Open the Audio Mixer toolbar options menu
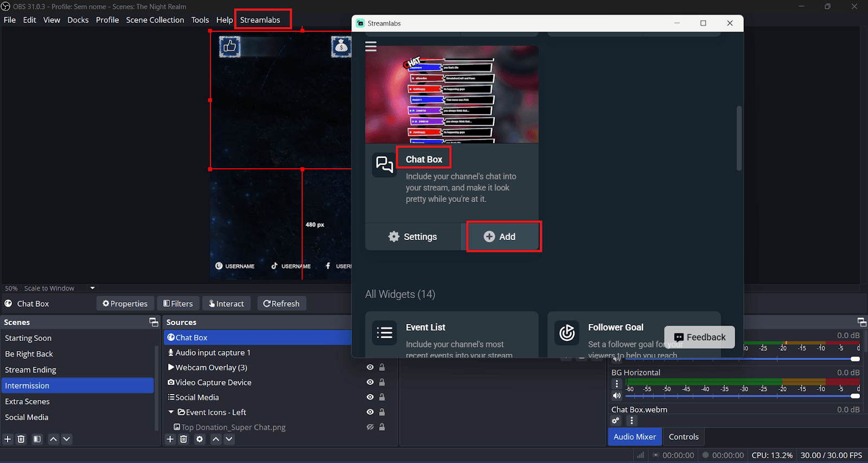The height and width of the screenshot is (463, 868). pos(631,421)
